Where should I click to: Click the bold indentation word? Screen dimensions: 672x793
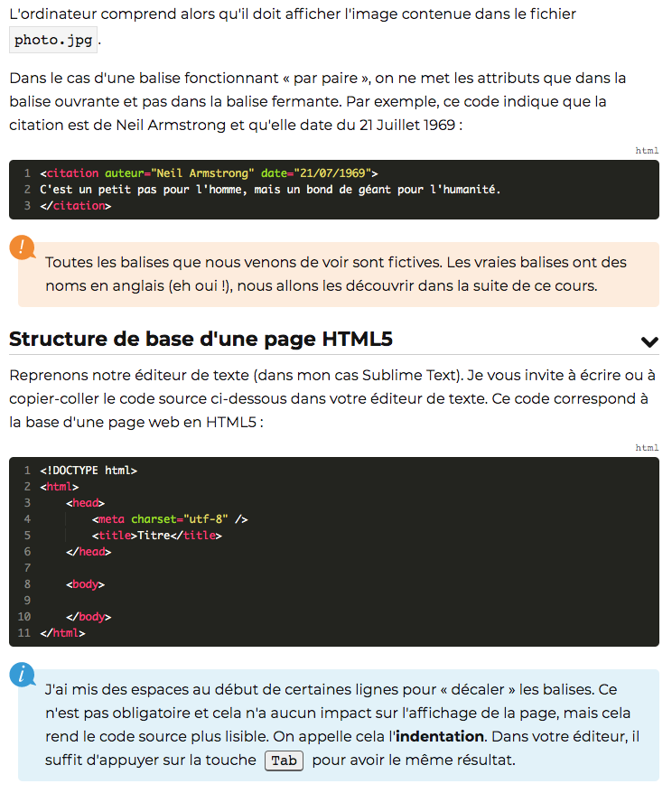[439, 736]
